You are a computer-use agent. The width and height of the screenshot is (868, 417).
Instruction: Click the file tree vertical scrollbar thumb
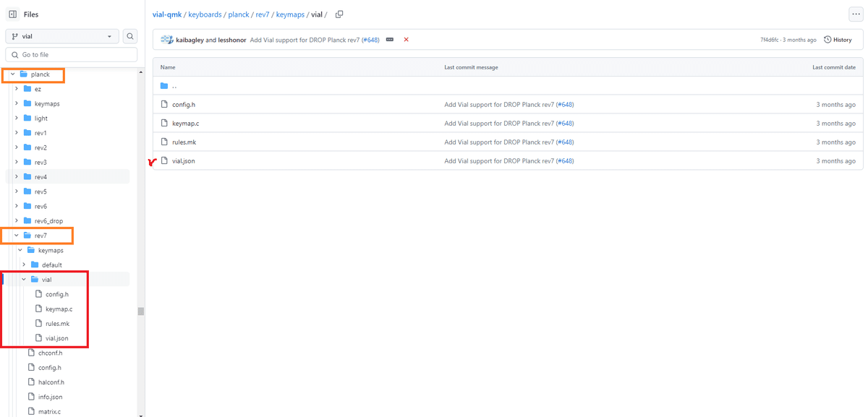tap(141, 311)
